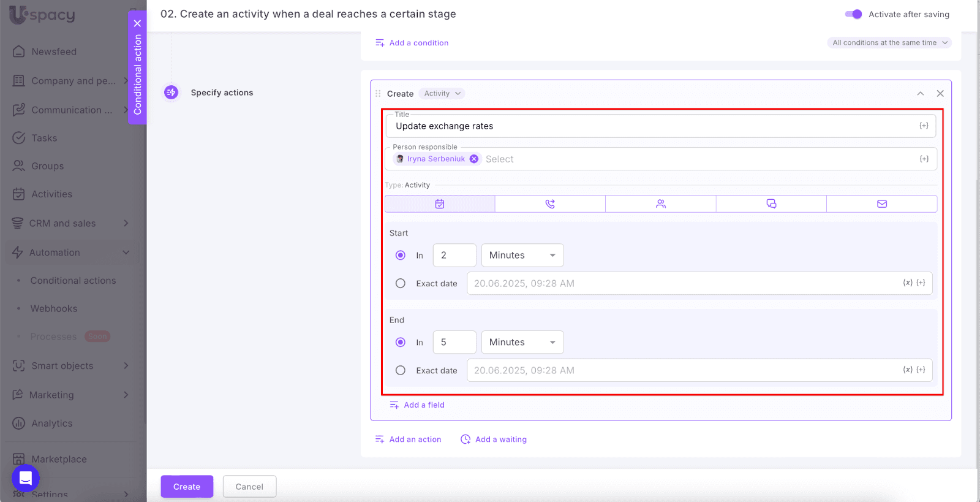Click the Create button

pos(187,487)
